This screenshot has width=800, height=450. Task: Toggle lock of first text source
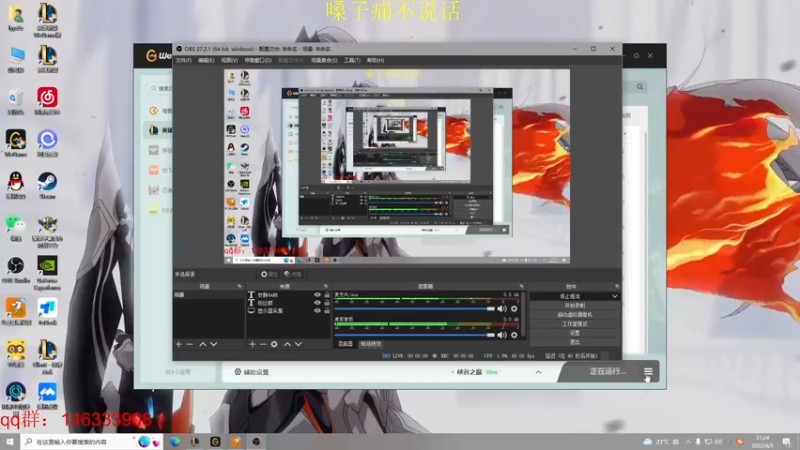pyautogui.click(x=327, y=295)
